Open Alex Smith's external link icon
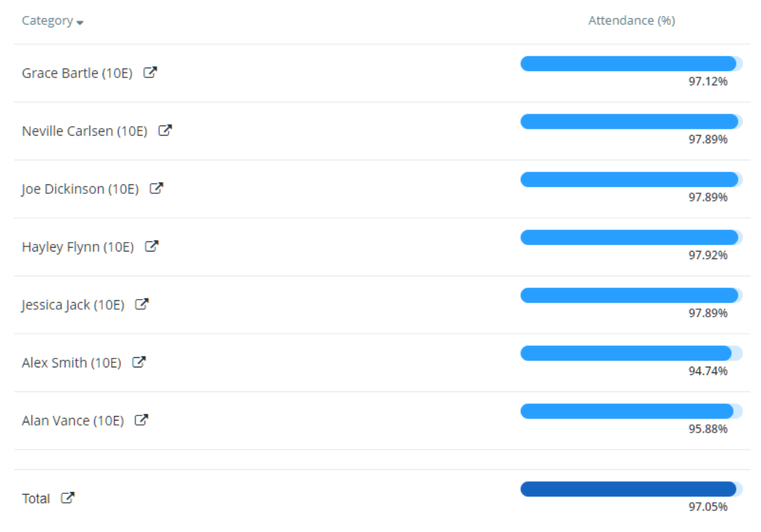The image size is (761, 532). coord(139,362)
